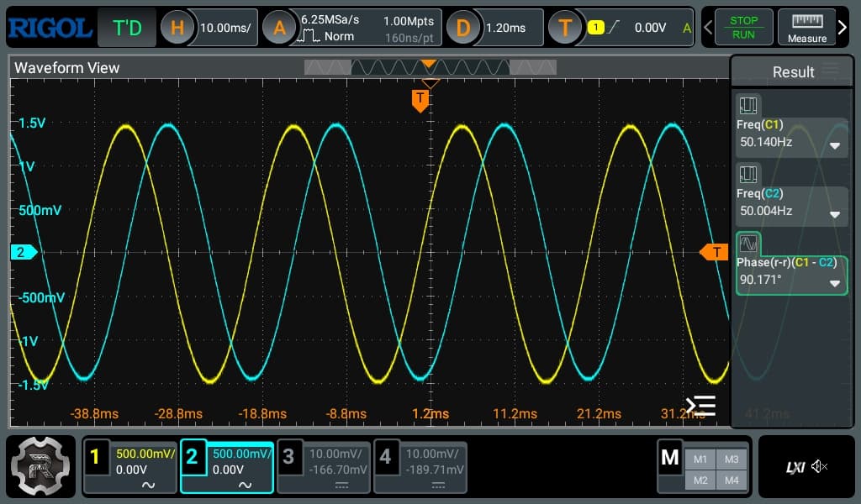Click the H horizontal timebase icon
The width and height of the screenshot is (861, 504).
(x=177, y=27)
